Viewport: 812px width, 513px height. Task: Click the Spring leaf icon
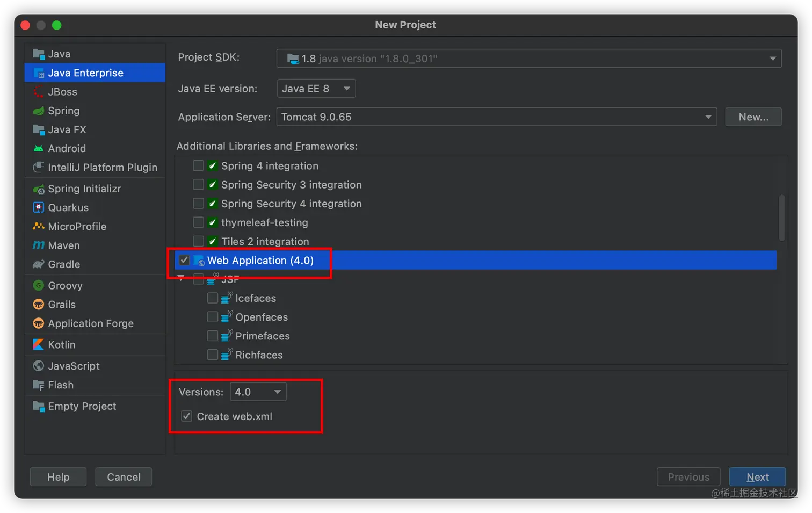(39, 111)
